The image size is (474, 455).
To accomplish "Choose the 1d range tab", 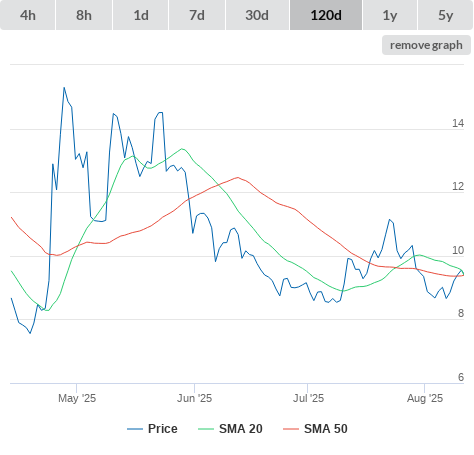I will point(141,15).
